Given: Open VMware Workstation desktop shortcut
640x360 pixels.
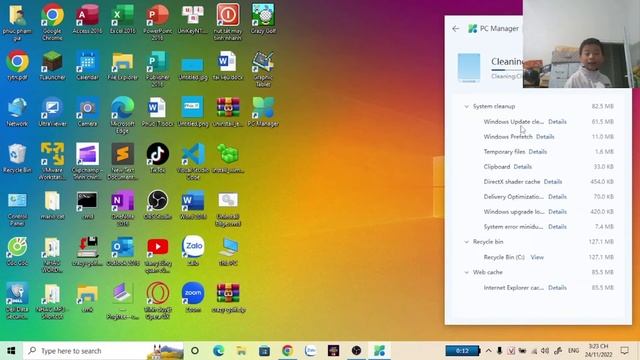Looking at the screenshot, I should 52,162.
